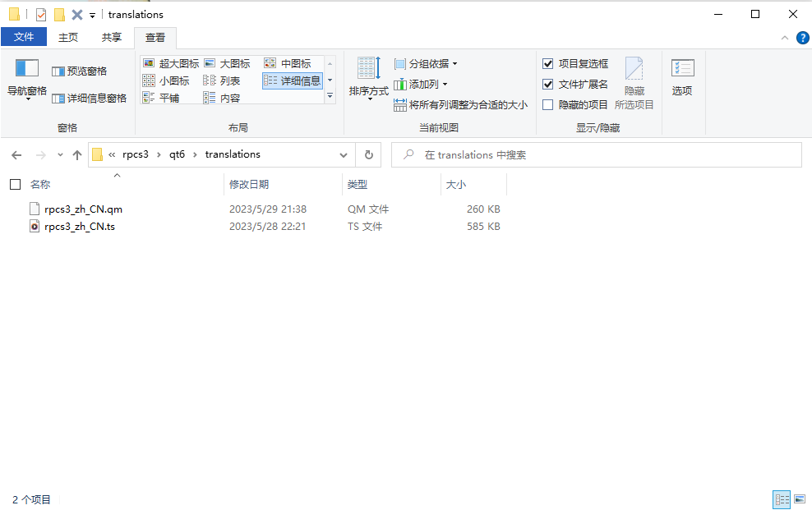The image size is (812, 510).
Task: Select Extra large icons (超大图标) layout
Action: click(171, 63)
